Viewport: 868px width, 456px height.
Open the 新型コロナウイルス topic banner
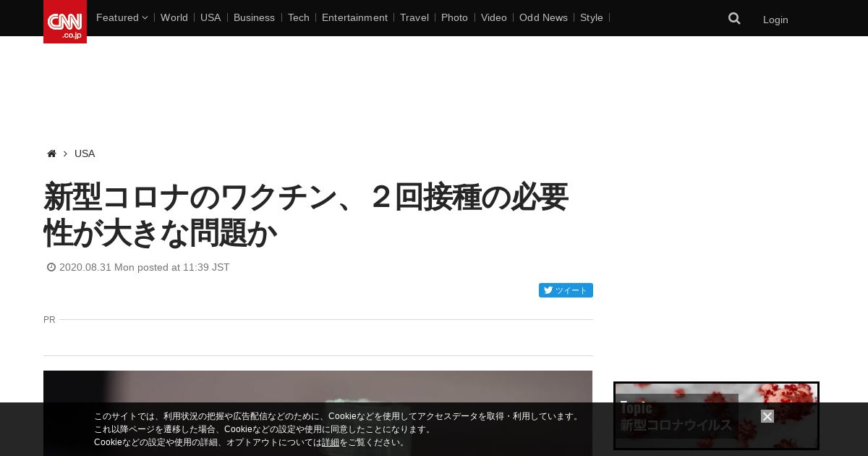click(x=716, y=416)
